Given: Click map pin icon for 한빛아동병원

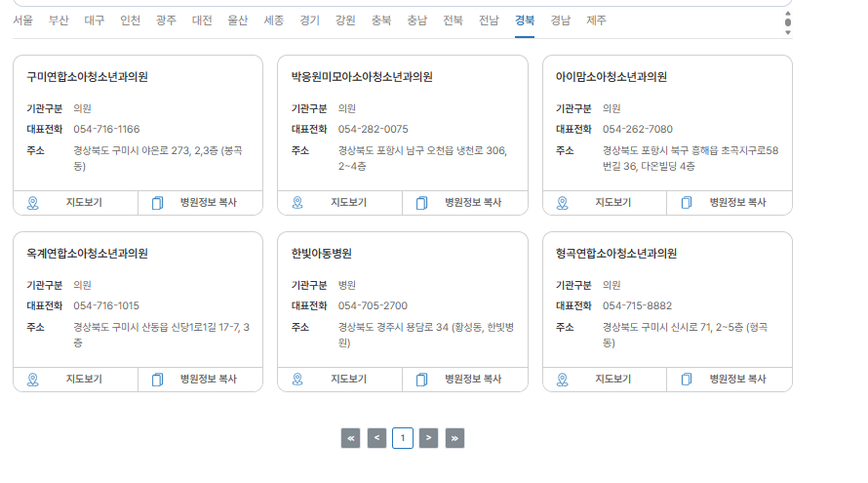Looking at the screenshot, I should pos(297,380).
